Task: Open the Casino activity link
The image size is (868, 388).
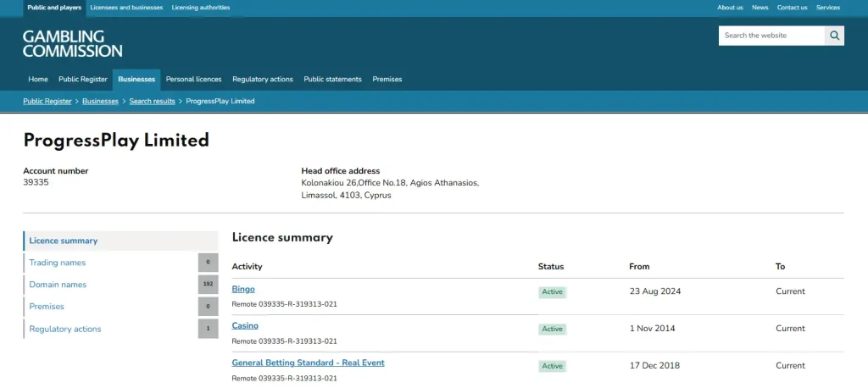Action: tap(245, 325)
